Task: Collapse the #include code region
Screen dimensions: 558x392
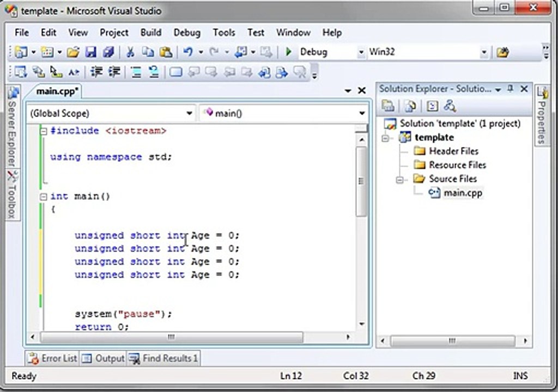Action: [x=44, y=132]
